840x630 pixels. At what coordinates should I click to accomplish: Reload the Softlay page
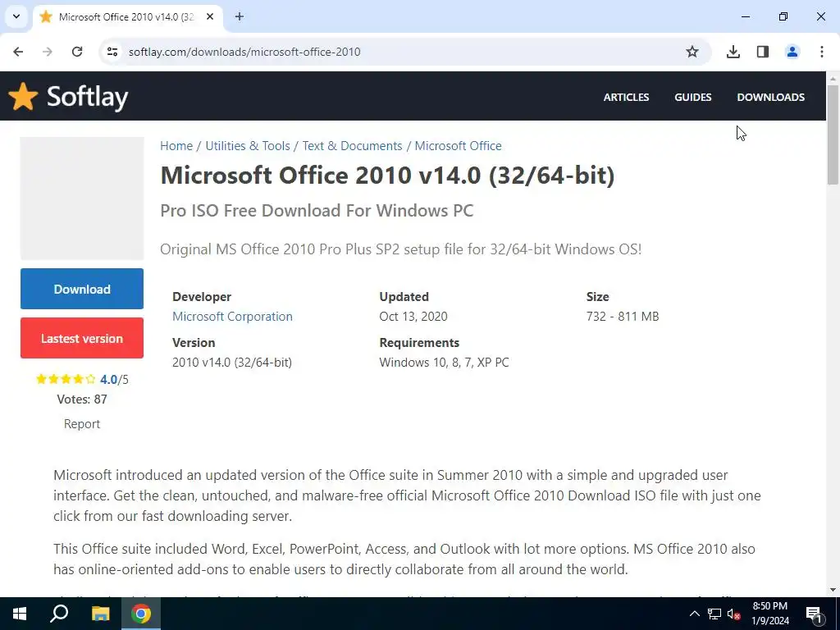[77, 52]
